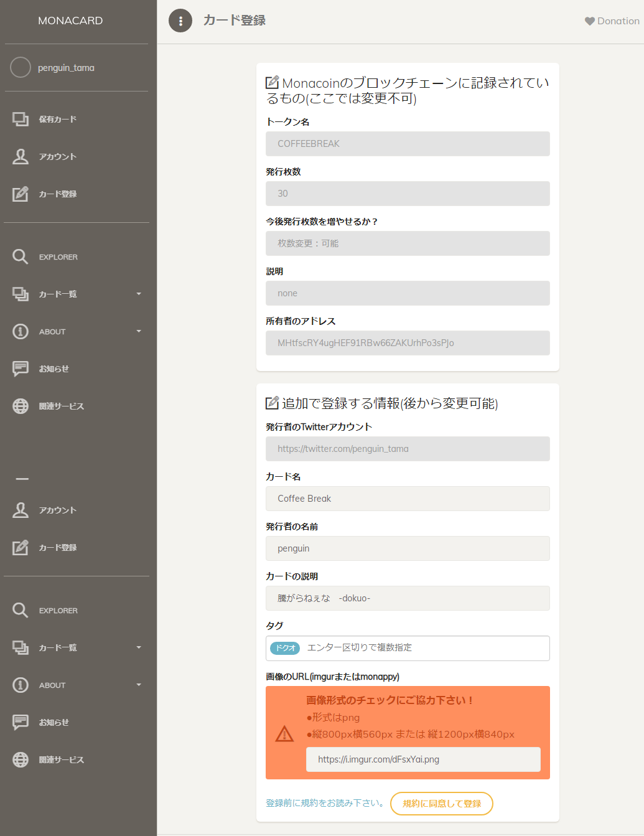The width and height of the screenshot is (644, 836).
Task: Focus the image URL field with imgur link
Action: click(x=423, y=759)
